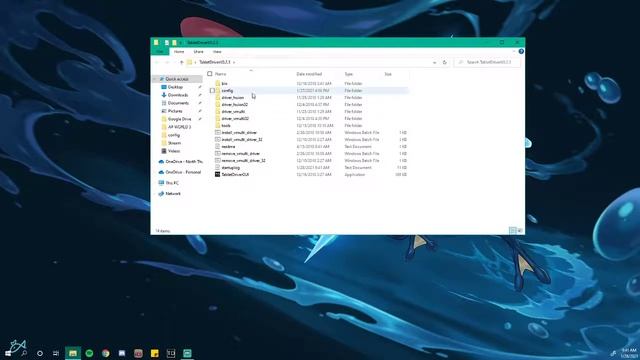Open Videos in the navigation pane
Image resolution: width=640 pixels, height=360 pixels.
point(173,151)
